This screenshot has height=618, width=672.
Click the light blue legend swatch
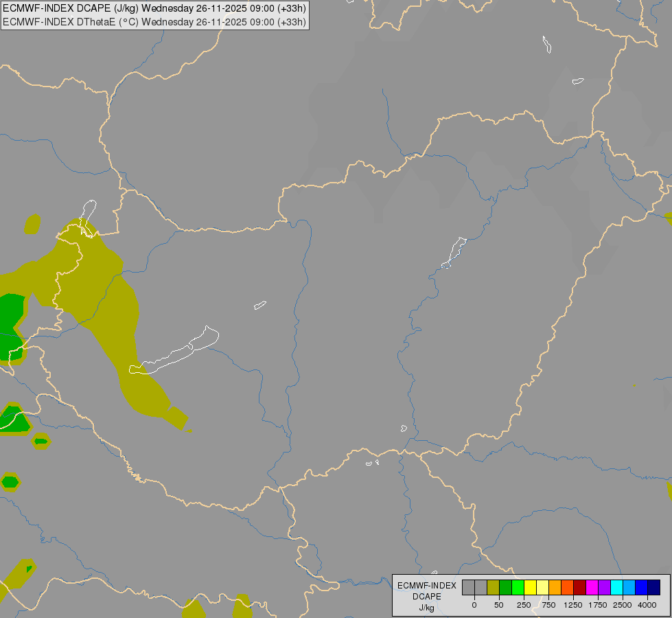[x=629, y=588]
